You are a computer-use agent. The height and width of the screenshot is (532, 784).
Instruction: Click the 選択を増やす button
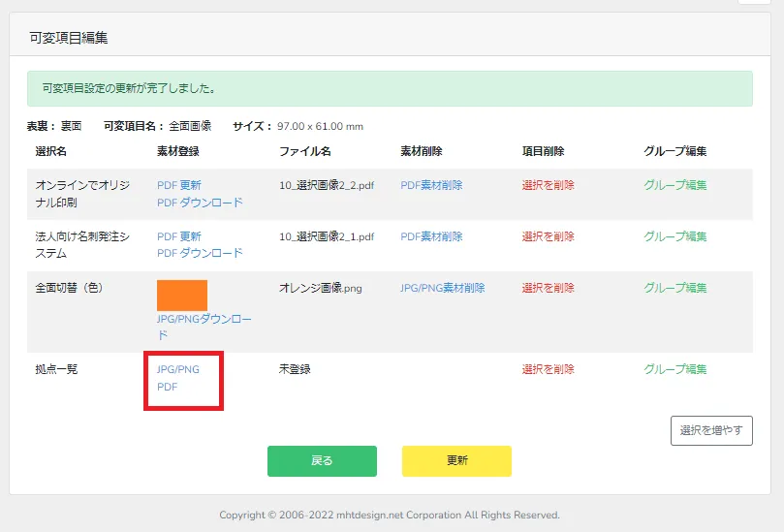point(711,430)
